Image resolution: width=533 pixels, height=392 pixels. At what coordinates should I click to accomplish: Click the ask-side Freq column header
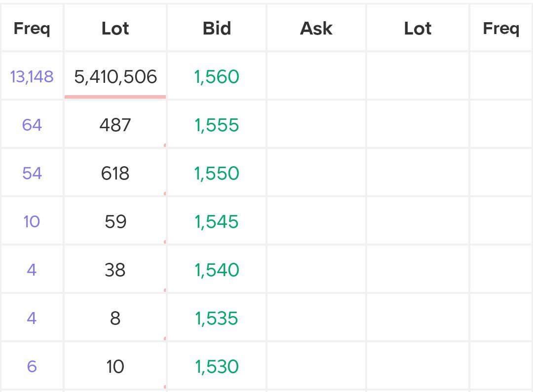[501, 28]
